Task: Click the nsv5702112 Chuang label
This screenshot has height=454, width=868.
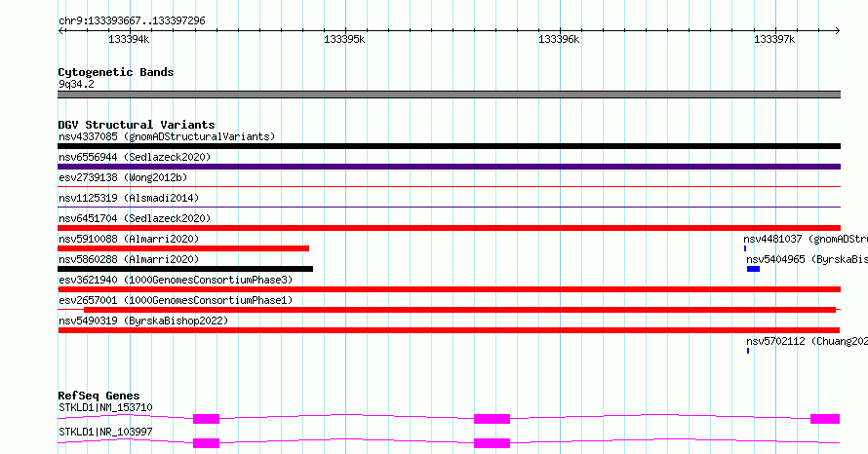Action: click(x=808, y=341)
